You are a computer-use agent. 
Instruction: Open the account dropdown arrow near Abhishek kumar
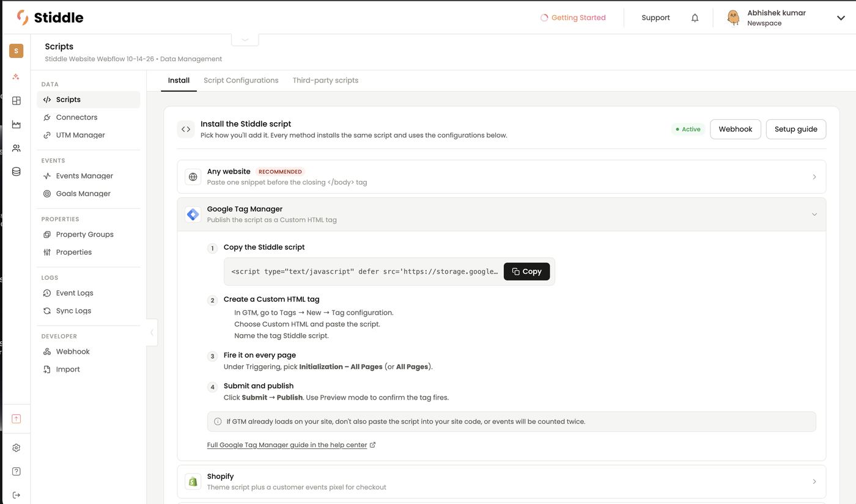[841, 18]
